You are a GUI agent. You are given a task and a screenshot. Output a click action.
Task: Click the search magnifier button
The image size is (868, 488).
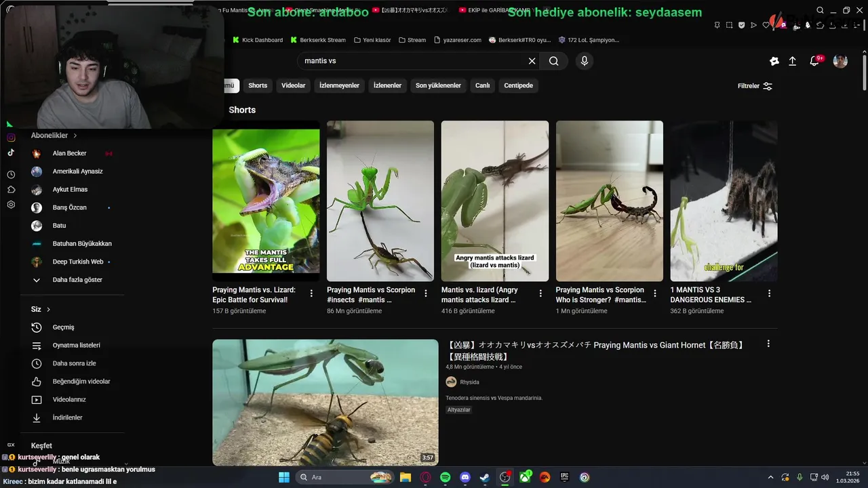[554, 61]
